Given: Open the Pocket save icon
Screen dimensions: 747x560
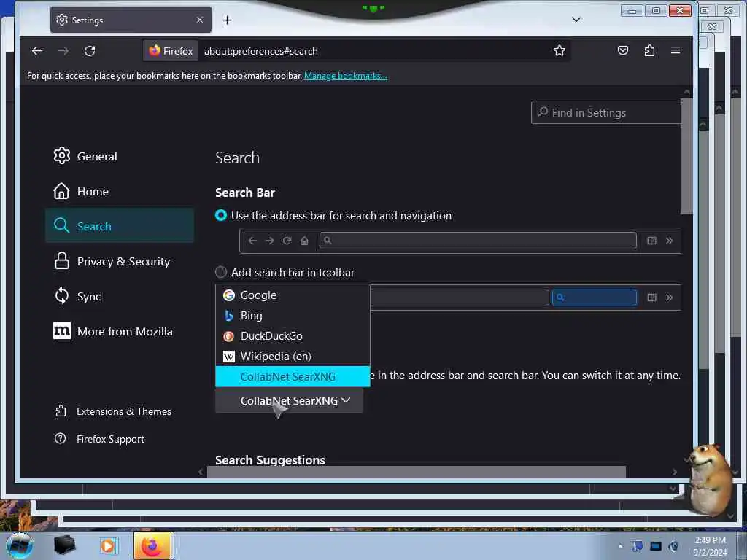Looking at the screenshot, I should [x=623, y=50].
